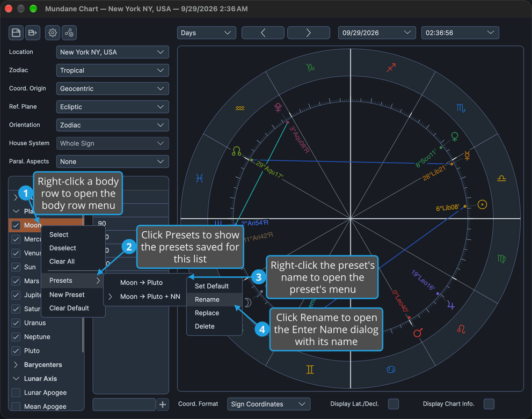
Task: Open the Days time-step dropdown
Action: (207, 33)
